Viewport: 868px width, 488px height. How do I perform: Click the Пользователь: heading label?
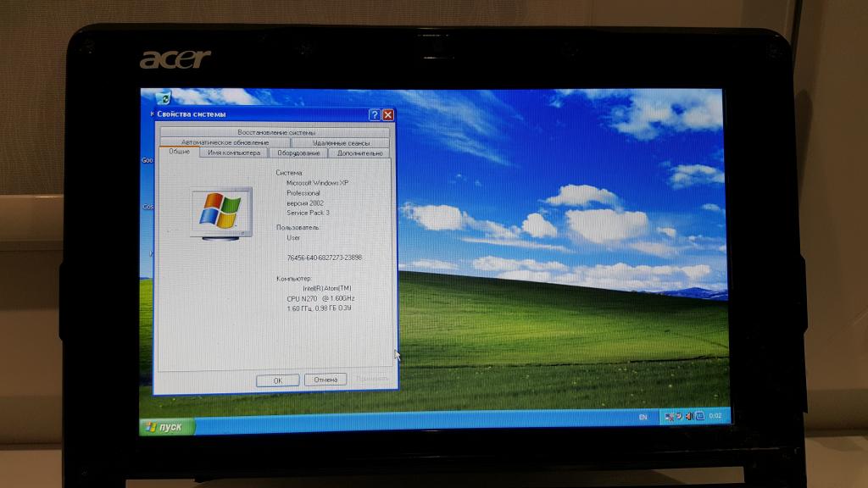[x=298, y=227]
